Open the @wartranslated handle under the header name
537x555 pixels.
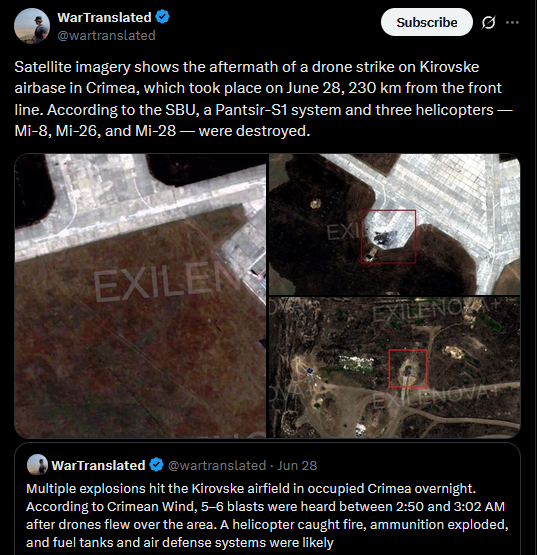[x=106, y=35]
